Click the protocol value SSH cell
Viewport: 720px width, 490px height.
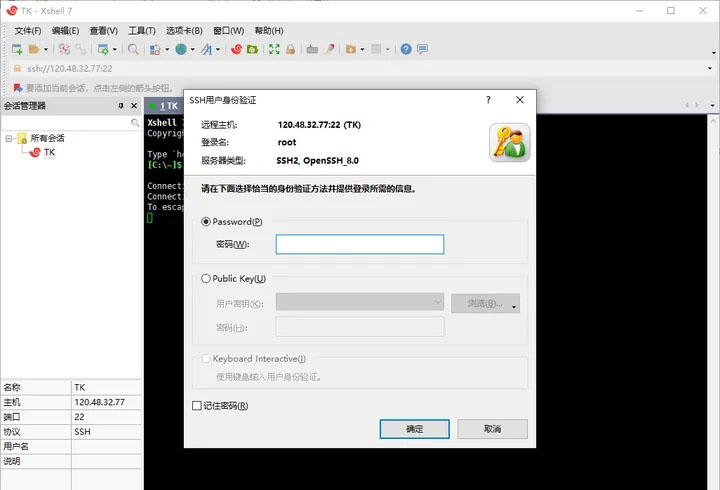coord(107,432)
